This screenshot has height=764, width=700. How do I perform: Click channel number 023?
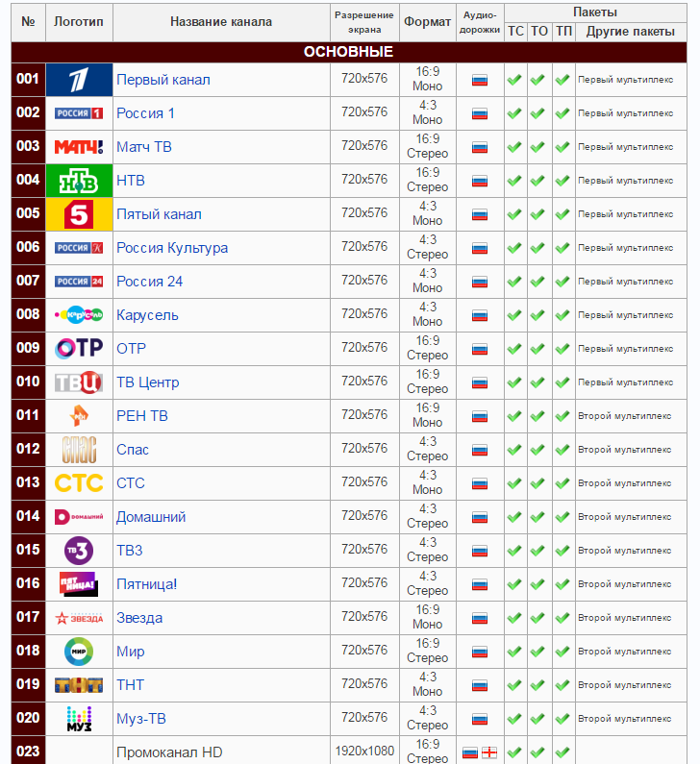[x=28, y=752]
